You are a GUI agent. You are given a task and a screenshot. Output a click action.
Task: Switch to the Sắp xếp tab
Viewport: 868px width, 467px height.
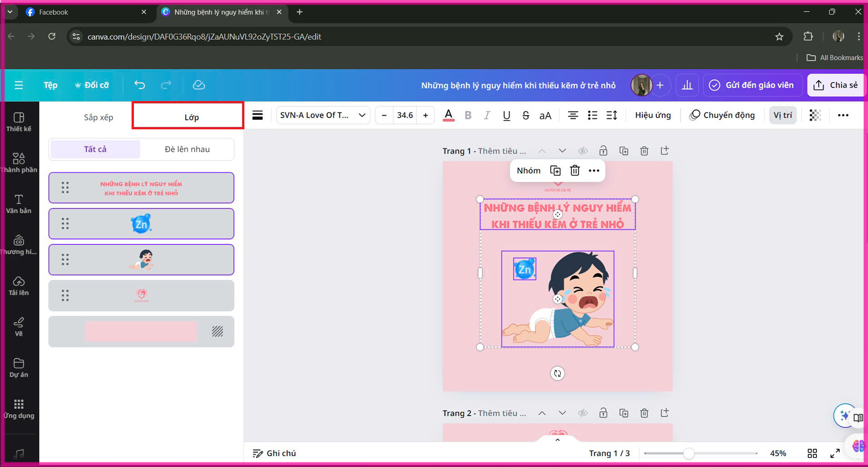(99, 117)
